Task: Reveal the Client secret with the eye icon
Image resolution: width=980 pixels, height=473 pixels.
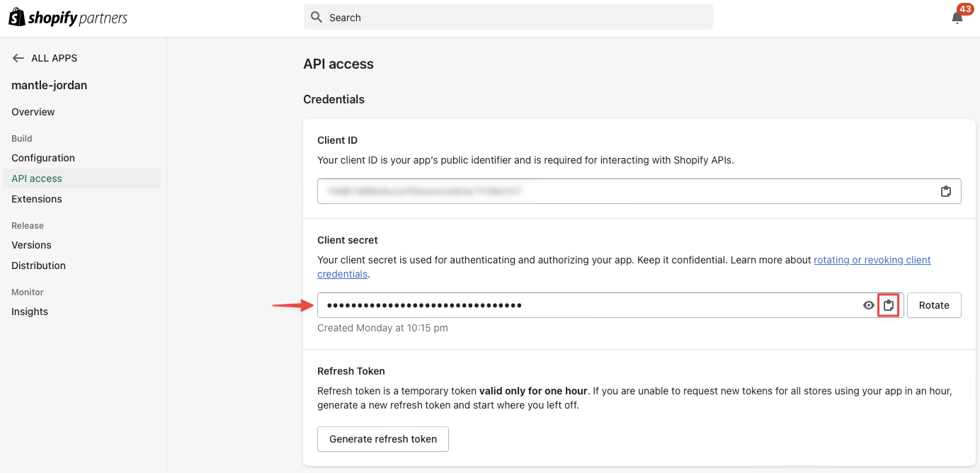Action: (x=868, y=304)
